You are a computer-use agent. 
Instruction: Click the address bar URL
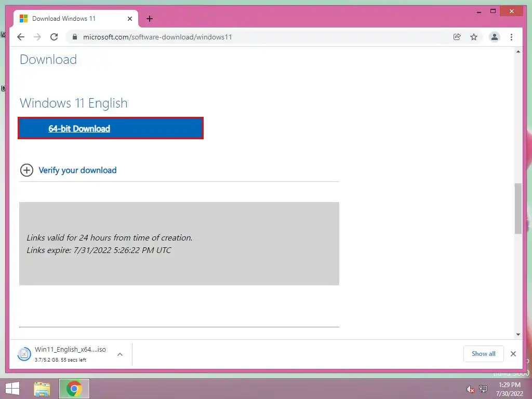(x=157, y=37)
